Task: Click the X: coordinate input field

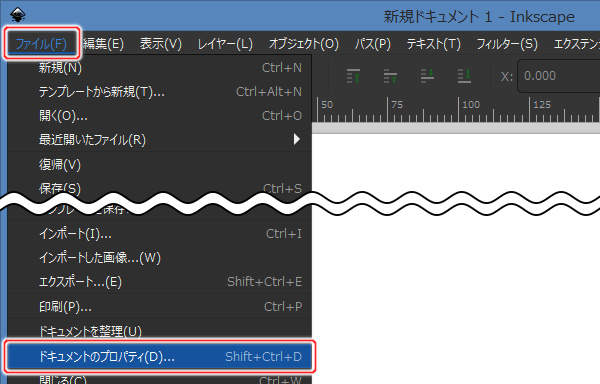Action: coord(559,76)
